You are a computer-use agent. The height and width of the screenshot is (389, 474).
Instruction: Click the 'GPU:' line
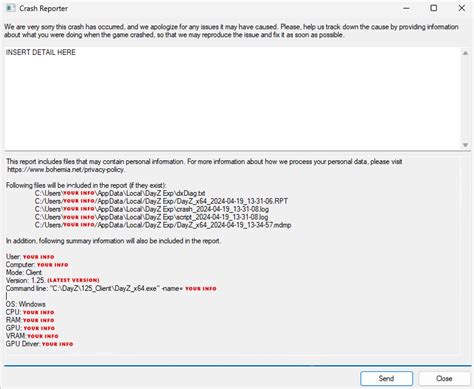coord(30,328)
